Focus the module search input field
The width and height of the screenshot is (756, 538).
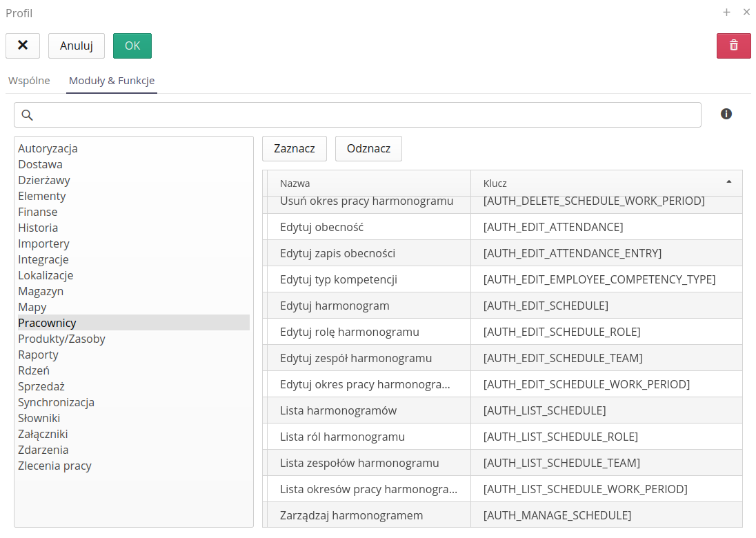366,115
